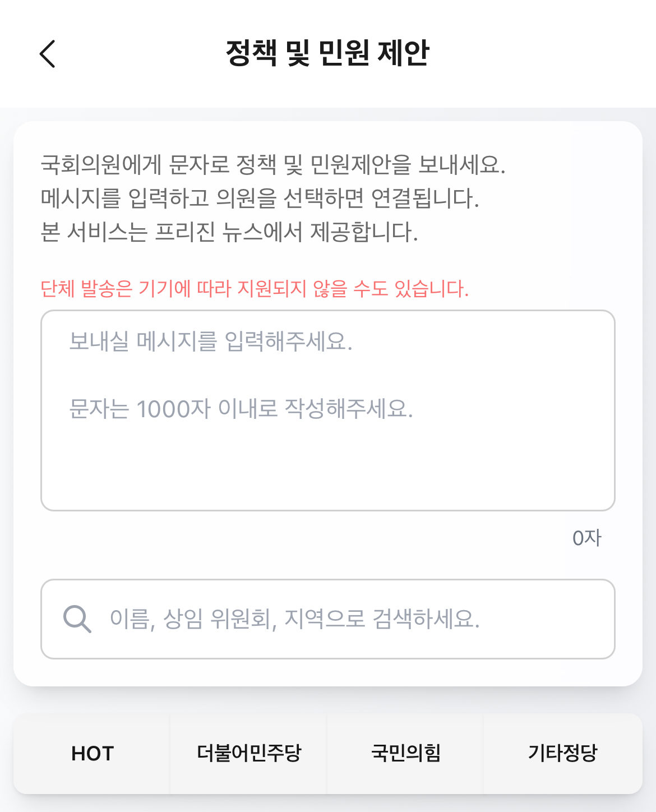This screenshot has width=656, height=812.
Task: Tap the page title 정책 및 민원 제안
Action: tap(327, 54)
